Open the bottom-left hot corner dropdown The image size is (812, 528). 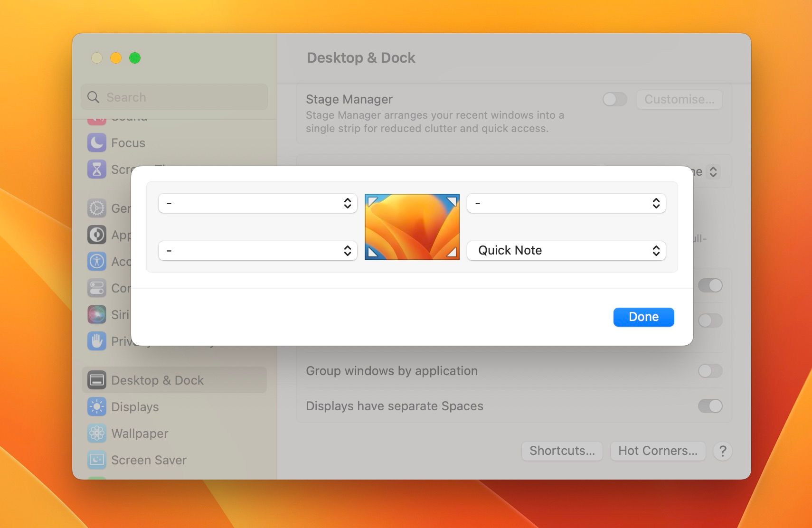(257, 251)
